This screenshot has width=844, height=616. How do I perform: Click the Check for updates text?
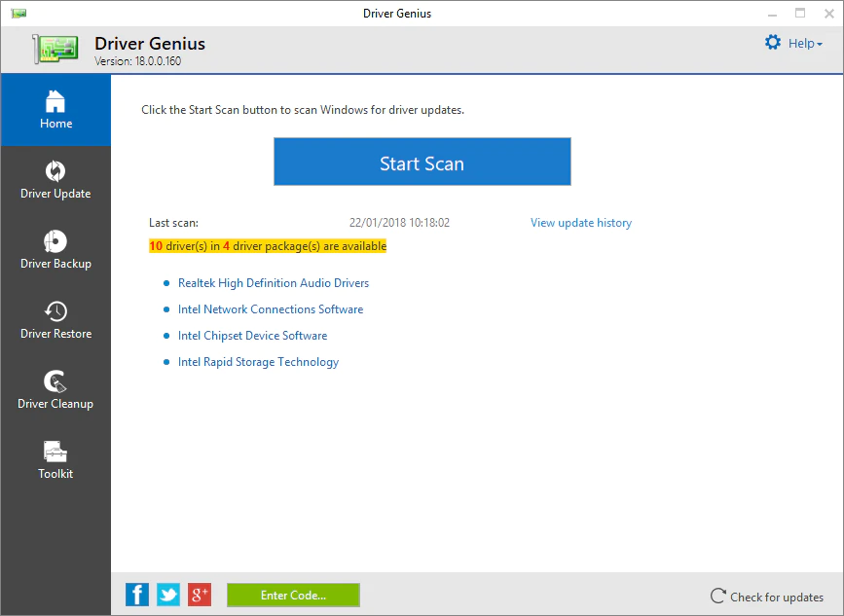(777, 598)
